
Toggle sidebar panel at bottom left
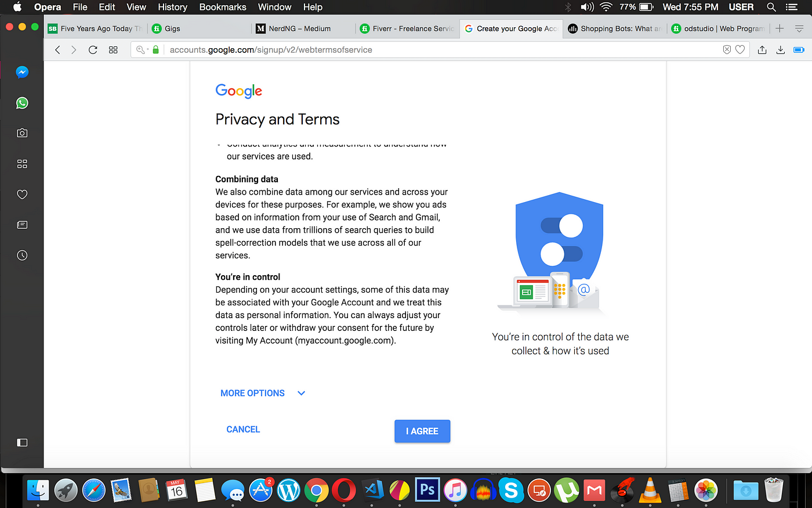pos(22,442)
